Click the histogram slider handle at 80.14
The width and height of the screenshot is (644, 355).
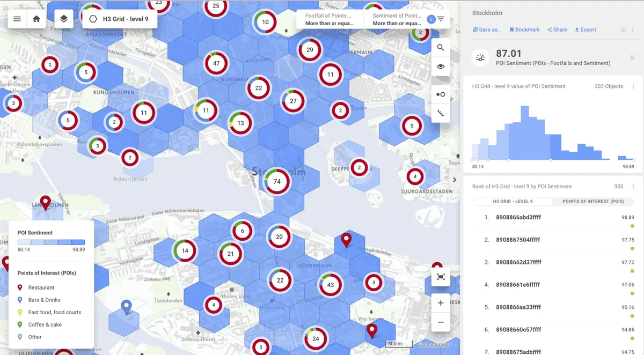click(x=472, y=160)
